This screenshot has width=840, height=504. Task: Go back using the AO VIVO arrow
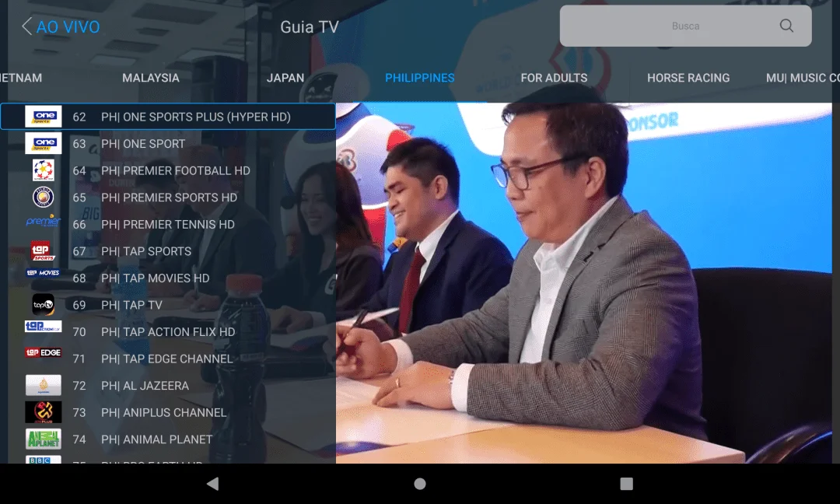point(26,26)
